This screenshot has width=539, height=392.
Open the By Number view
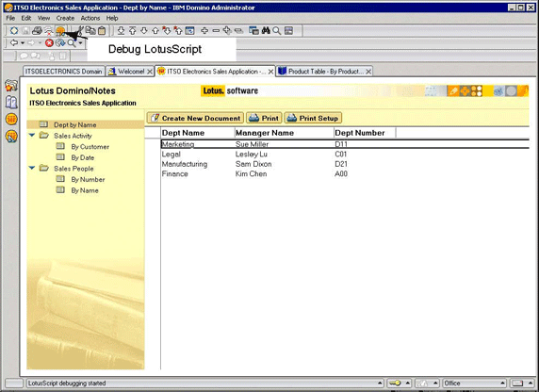(x=88, y=179)
